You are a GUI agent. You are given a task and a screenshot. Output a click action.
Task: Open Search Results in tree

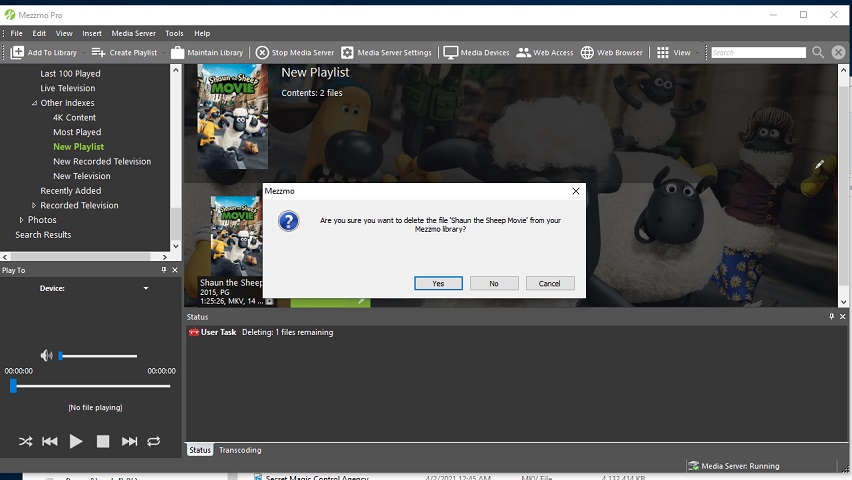[43, 235]
